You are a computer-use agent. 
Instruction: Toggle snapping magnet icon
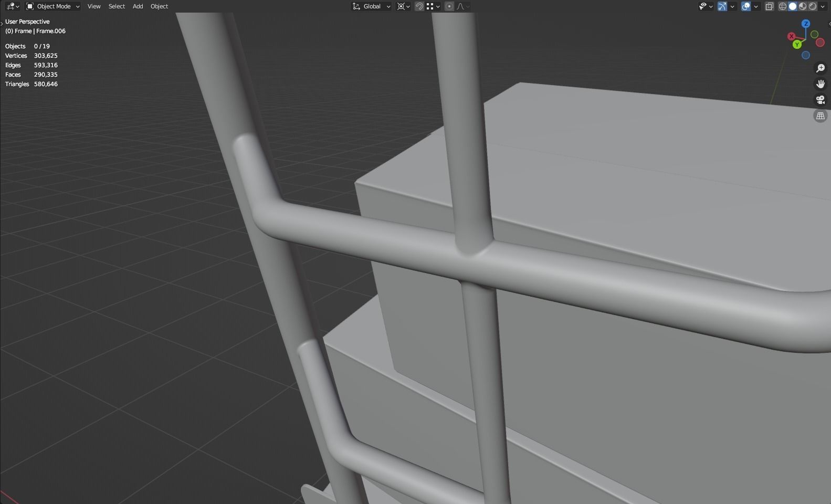tap(419, 6)
